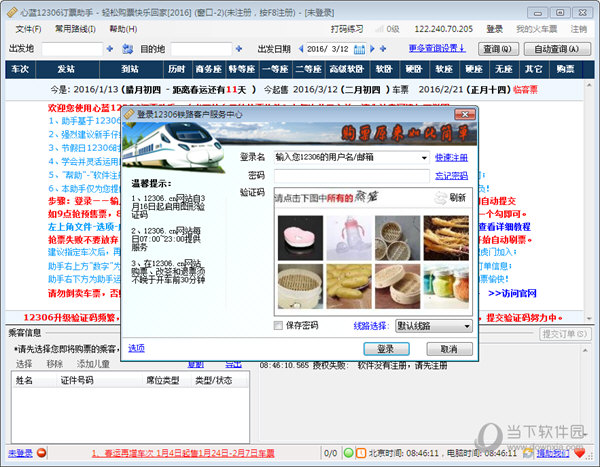Focus the 目的地 input field
This screenshot has width=600, height=467.
[x=201, y=49]
